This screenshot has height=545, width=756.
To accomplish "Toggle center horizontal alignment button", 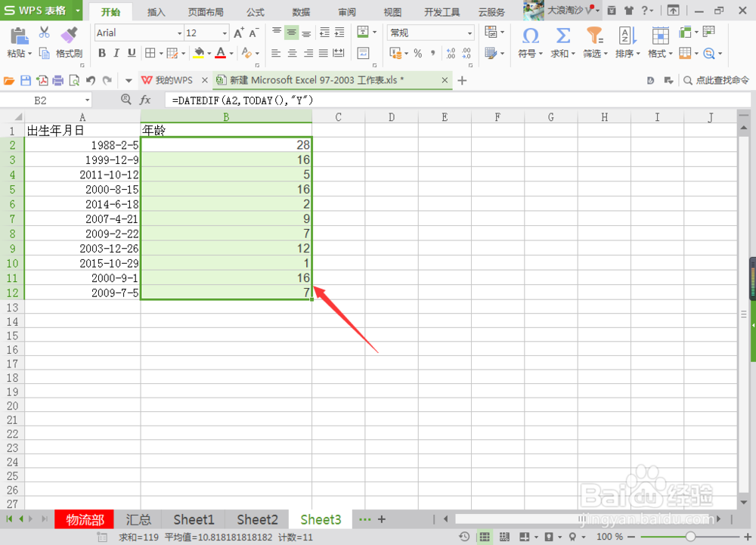I will (292, 53).
